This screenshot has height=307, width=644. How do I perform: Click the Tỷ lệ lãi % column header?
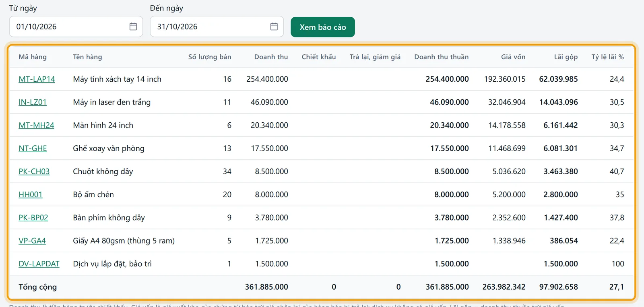(608, 57)
